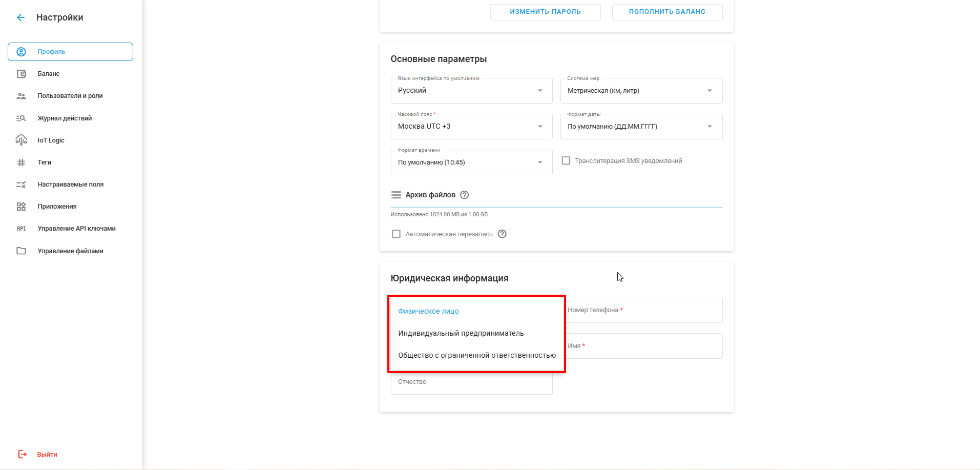Select Индивидуальный предприниматель option
This screenshot has width=980, height=470.
461,333
